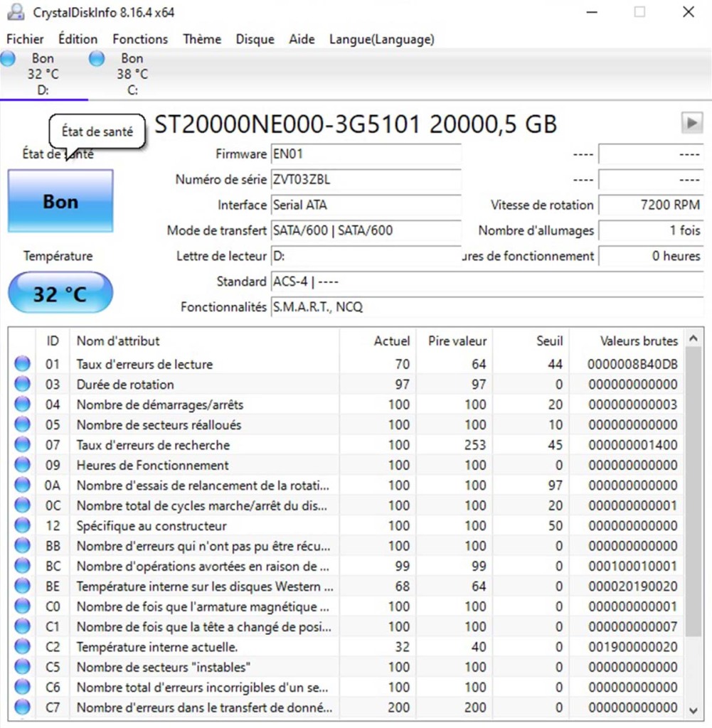Viewport: 712px width, 728px height.
Task: Click the status orb for attribute 0C
Action: [22, 505]
